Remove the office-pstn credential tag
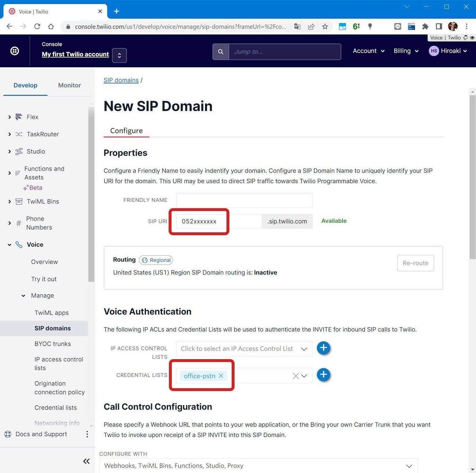 point(221,376)
